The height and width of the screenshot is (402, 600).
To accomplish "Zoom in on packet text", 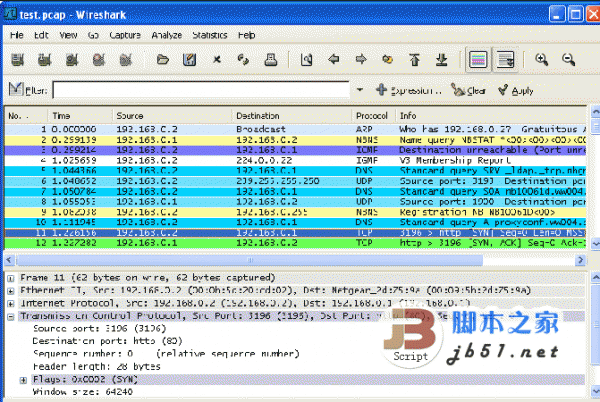I will tap(541, 60).
